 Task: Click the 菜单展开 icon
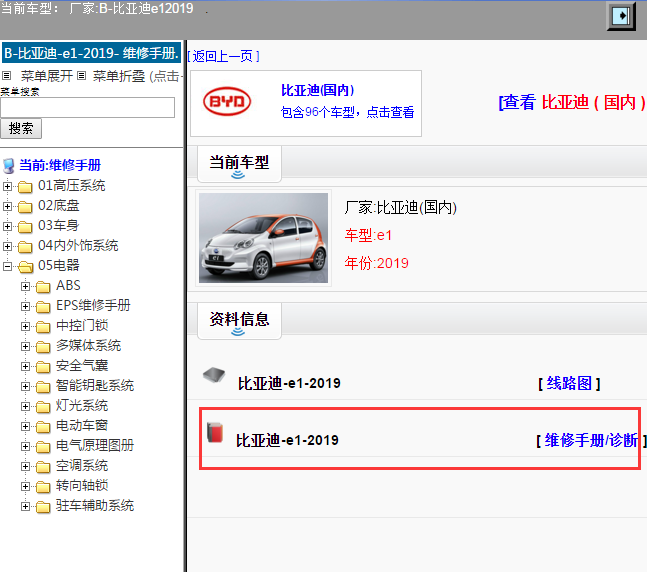click(7, 76)
